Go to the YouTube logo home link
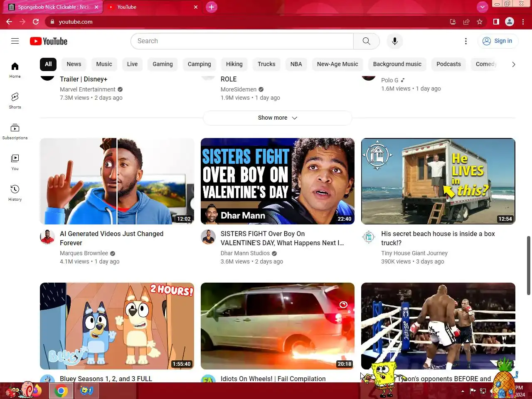This screenshot has width=532, height=399. [49, 41]
